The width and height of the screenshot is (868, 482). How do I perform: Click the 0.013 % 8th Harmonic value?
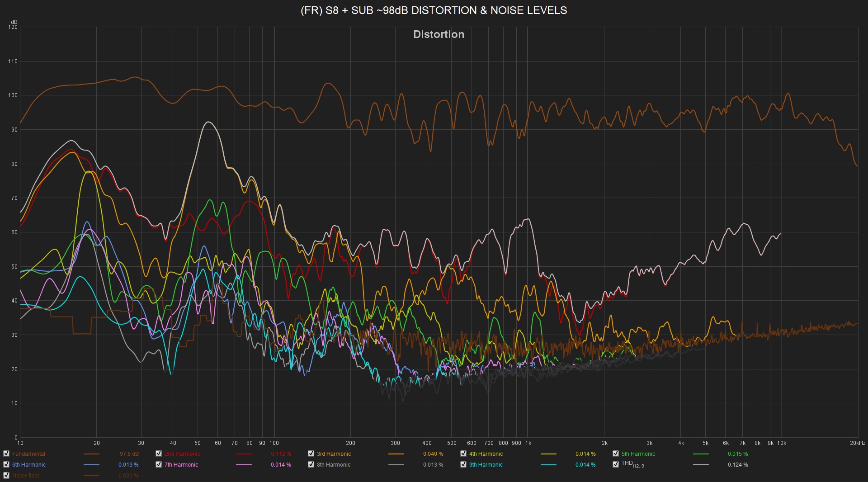pyautogui.click(x=433, y=465)
